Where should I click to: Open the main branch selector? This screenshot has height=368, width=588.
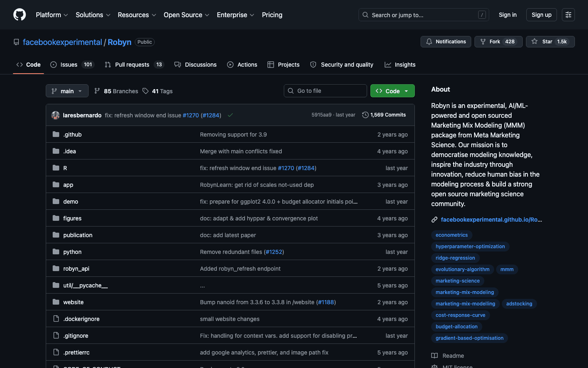tap(67, 91)
